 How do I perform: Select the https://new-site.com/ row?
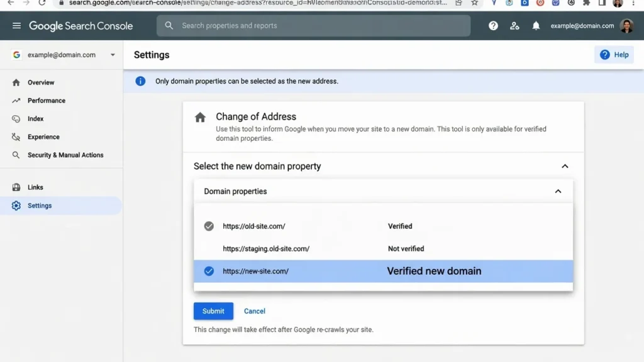point(383,271)
